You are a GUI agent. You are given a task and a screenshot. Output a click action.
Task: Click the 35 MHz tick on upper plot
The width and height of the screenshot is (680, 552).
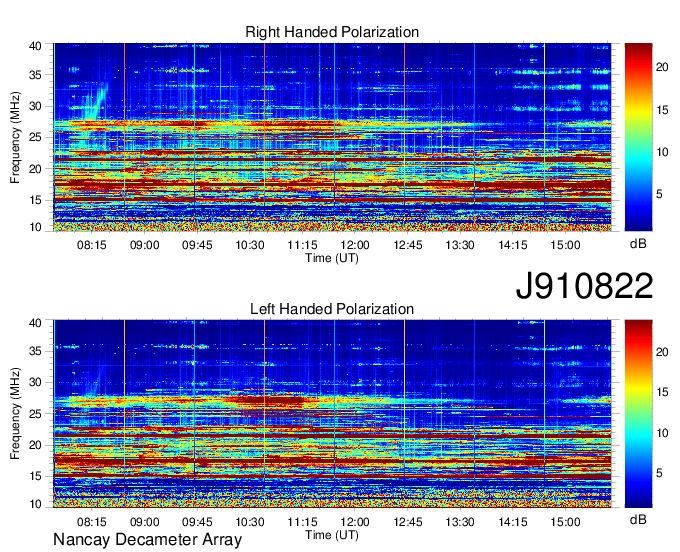click(35, 75)
